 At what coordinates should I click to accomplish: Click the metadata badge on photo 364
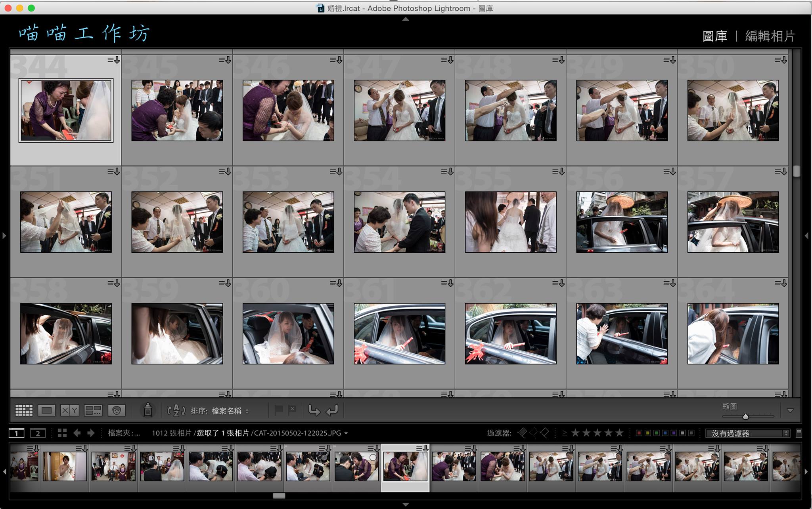(x=781, y=284)
